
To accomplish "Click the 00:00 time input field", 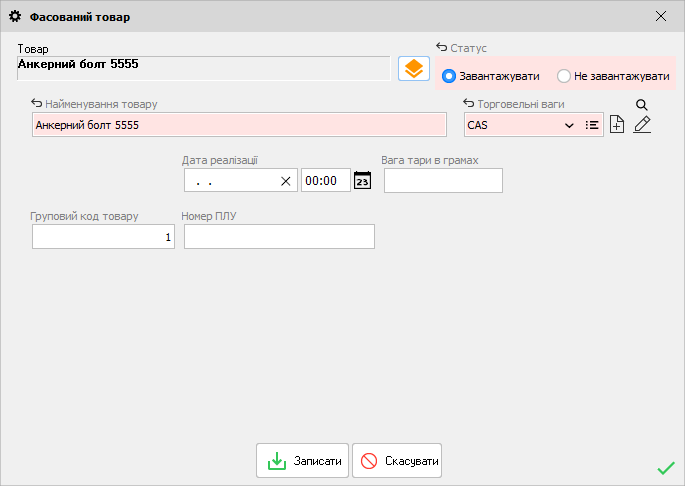I will [x=325, y=181].
